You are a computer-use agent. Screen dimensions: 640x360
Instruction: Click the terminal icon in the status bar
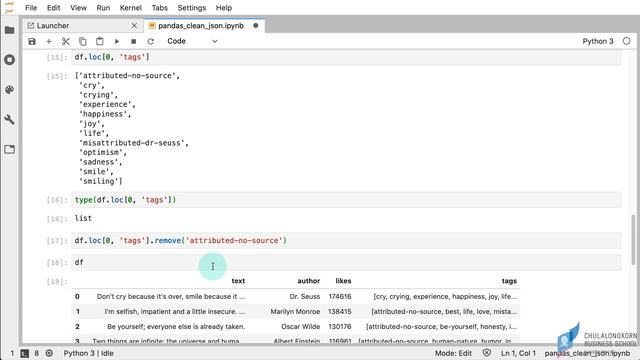(24, 353)
